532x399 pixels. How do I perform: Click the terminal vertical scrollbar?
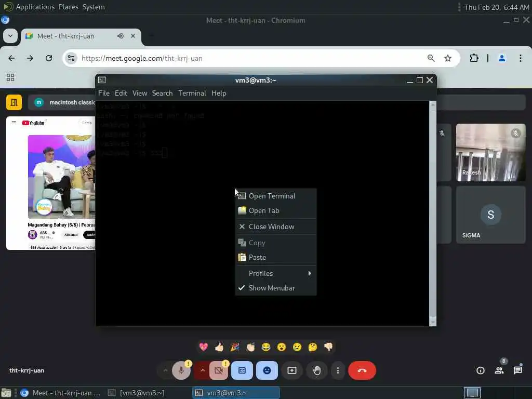[433, 213]
